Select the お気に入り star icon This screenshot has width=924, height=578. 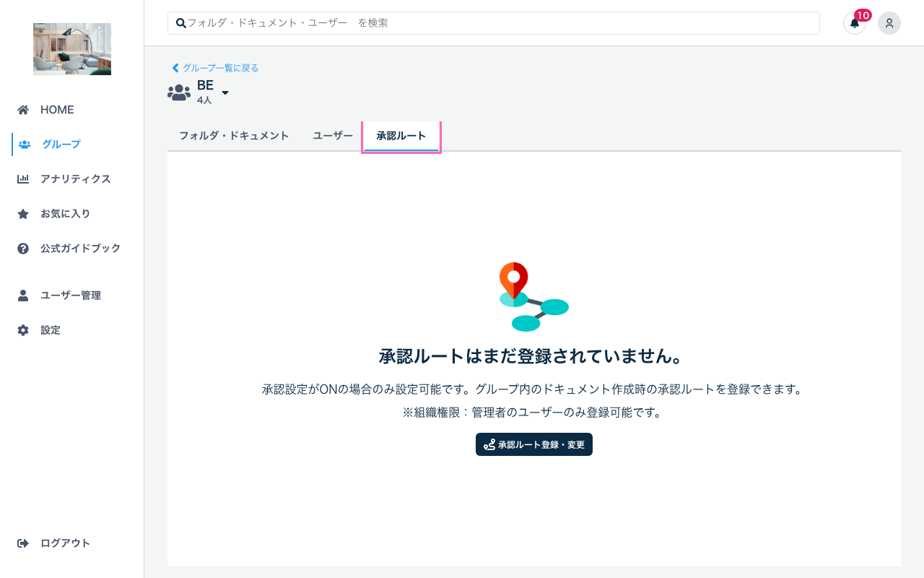(24, 213)
